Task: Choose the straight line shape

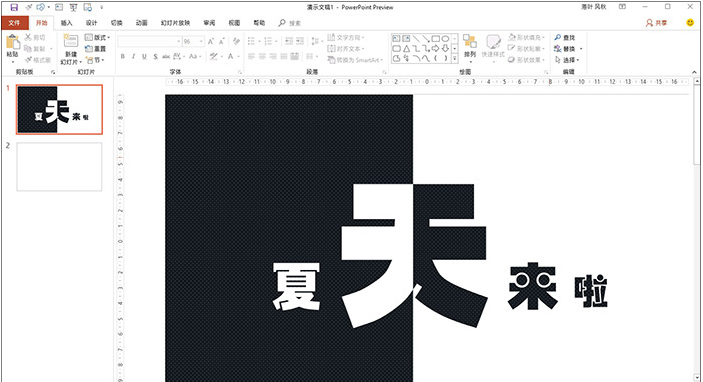Action: (416, 39)
